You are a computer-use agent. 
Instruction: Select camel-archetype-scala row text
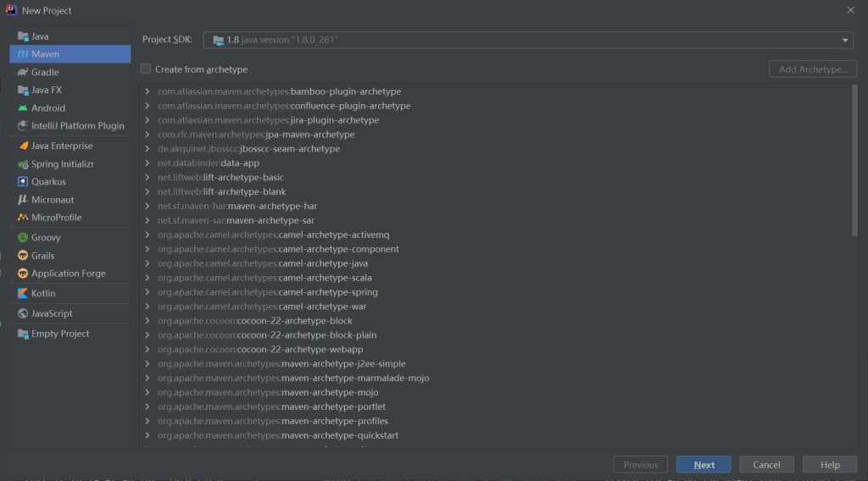tap(264, 278)
